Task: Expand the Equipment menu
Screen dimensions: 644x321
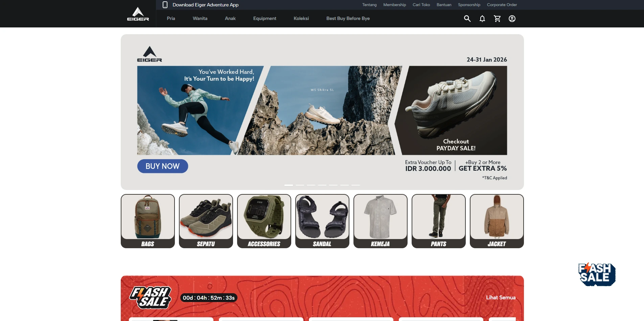Action: pos(264,18)
